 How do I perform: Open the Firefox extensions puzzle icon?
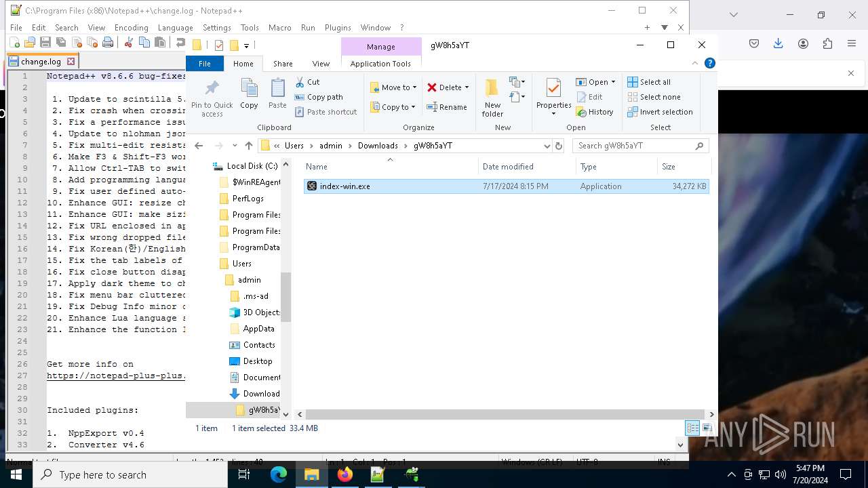(827, 43)
